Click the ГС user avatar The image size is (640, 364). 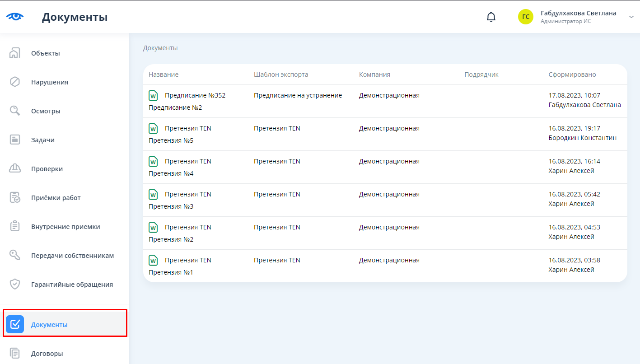(526, 17)
